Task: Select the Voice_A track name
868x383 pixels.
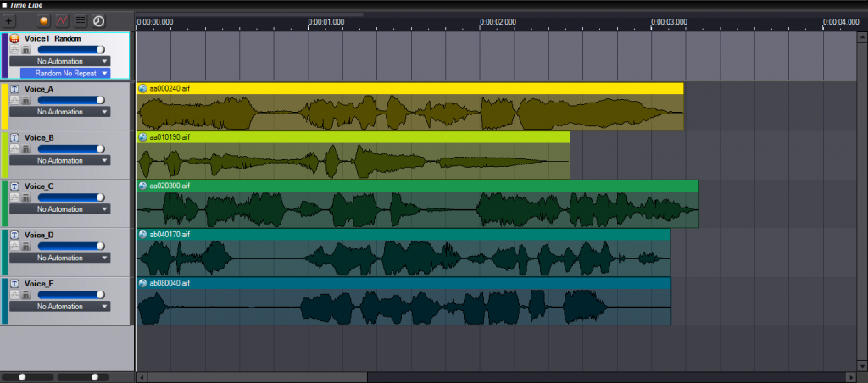Action: (39, 89)
